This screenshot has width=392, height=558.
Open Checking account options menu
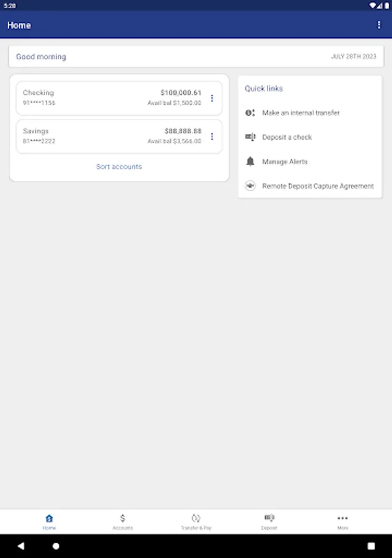[212, 98]
